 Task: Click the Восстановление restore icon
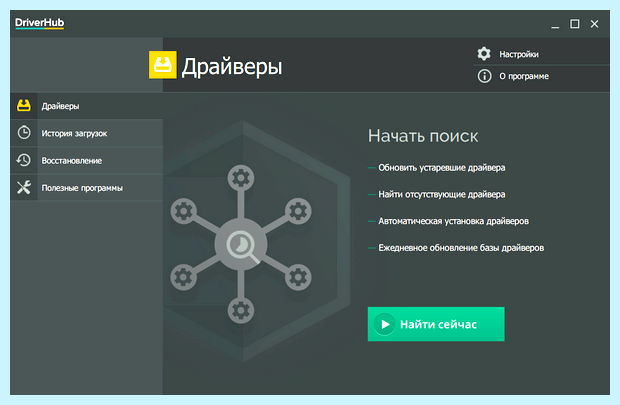[24, 160]
